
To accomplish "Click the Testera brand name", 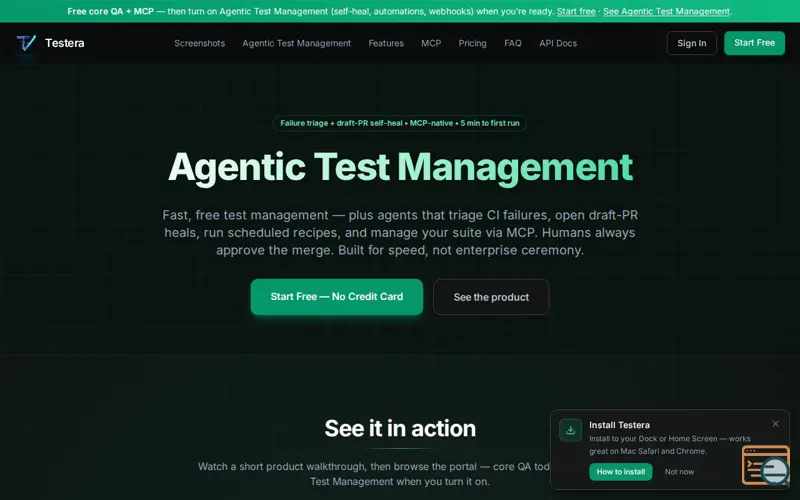I will point(65,43).
